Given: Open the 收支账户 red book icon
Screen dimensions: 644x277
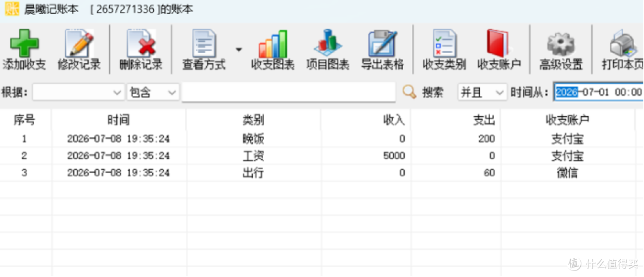Looking at the screenshot, I should [x=498, y=44].
